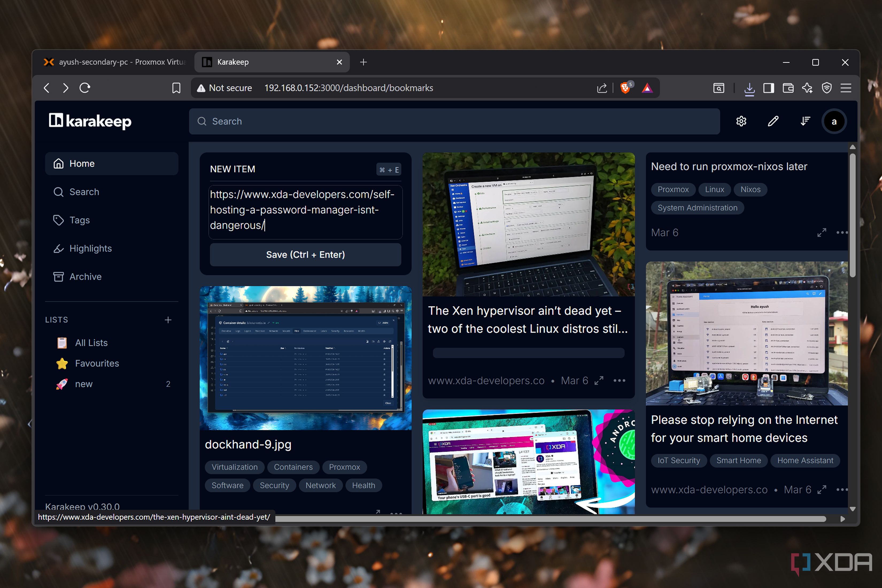Screen dimensions: 882x588
Task: Click the Nixos tag
Action: click(751, 189)
